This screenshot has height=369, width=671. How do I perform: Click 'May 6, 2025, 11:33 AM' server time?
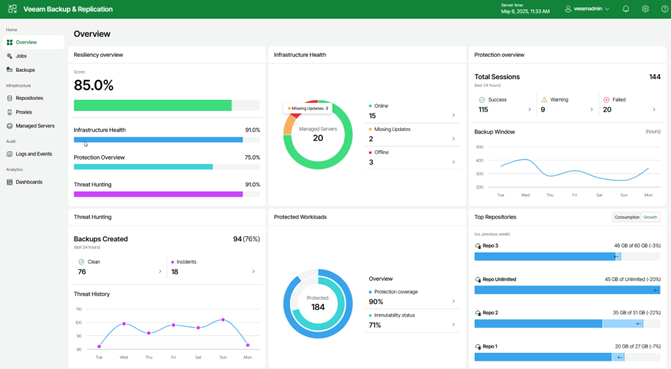(525, 12)
